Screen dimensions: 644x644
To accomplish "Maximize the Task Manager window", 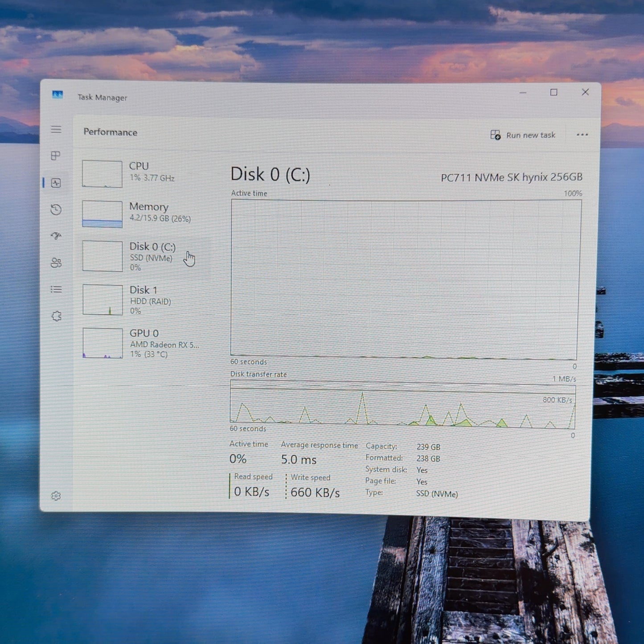I will 554,92.
